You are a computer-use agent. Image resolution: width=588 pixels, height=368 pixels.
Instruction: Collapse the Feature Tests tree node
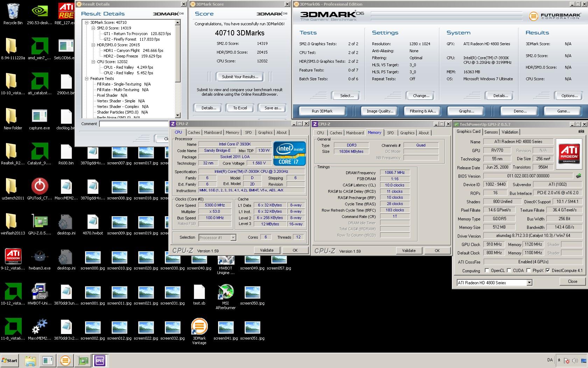[x=86, y=79]
